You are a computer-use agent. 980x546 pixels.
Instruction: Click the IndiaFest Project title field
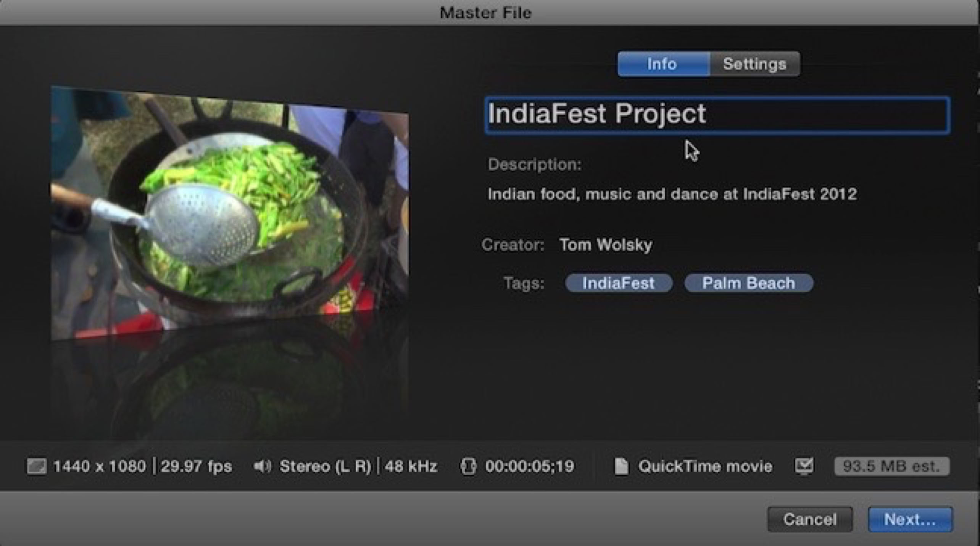[x=717, y=114]
